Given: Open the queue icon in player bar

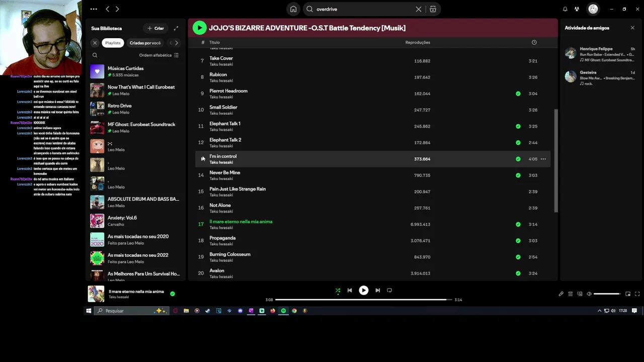Looking at the screenshot, I should (x=570, y=294).
